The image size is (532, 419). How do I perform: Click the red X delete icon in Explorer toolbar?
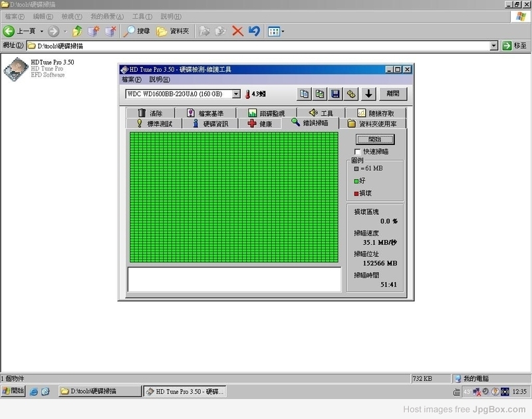237,31
